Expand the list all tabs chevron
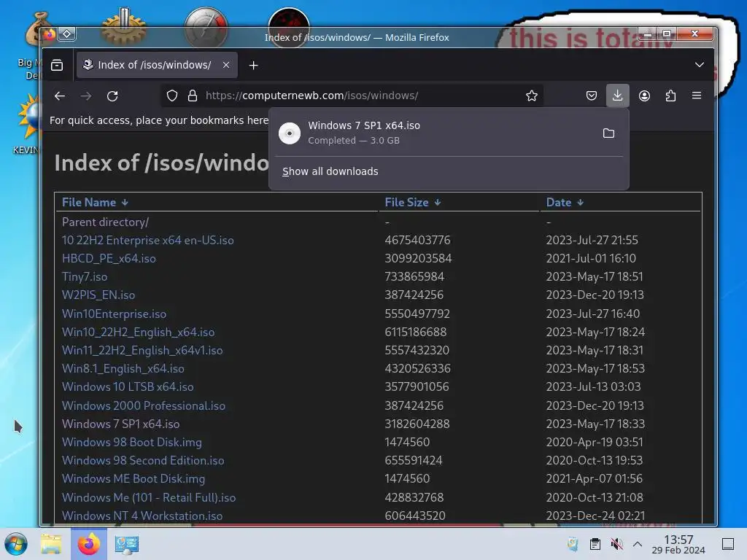This screenshot has width=747, height=560. pos(699,65)
